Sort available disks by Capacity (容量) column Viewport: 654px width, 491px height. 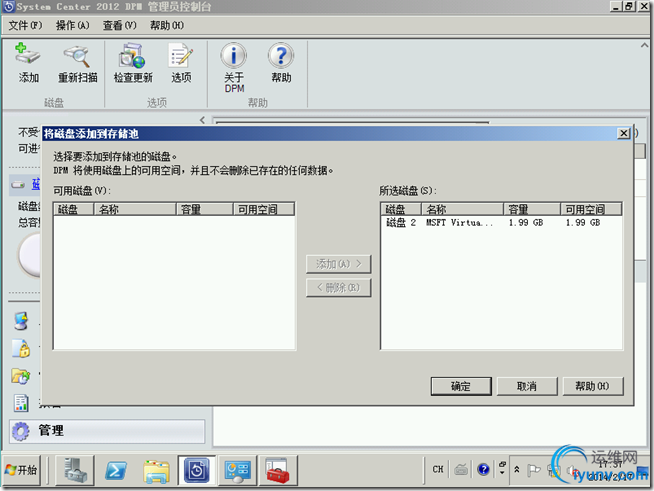click(x=205, y=209)
